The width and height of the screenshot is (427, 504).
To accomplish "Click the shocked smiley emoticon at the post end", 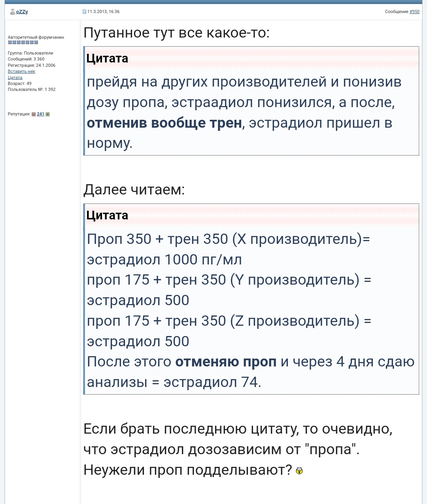I will (x=299, y=470).
